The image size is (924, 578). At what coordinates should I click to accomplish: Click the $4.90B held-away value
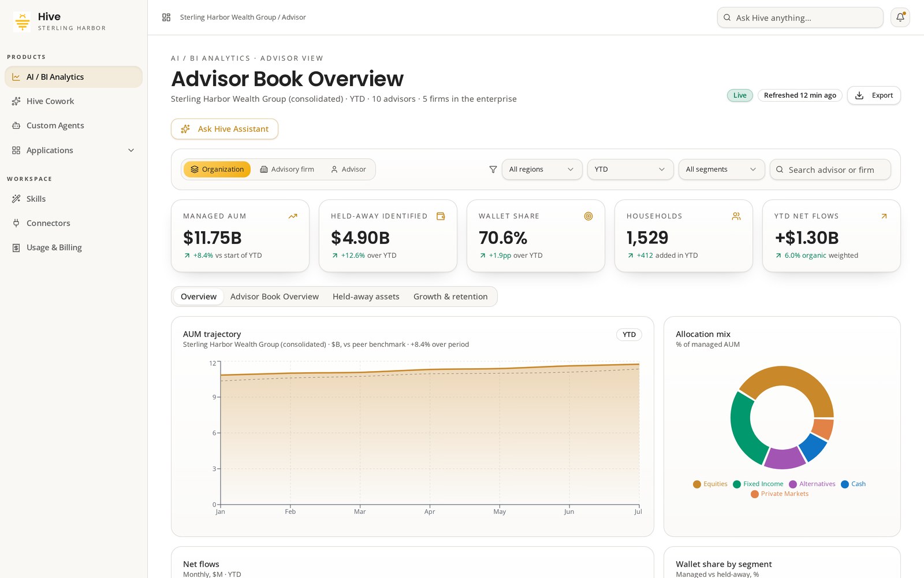pos(360,238)
